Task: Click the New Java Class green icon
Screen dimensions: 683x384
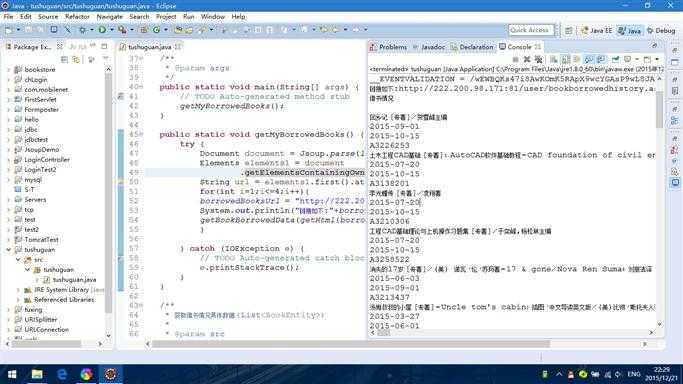Action: (156, 30)
